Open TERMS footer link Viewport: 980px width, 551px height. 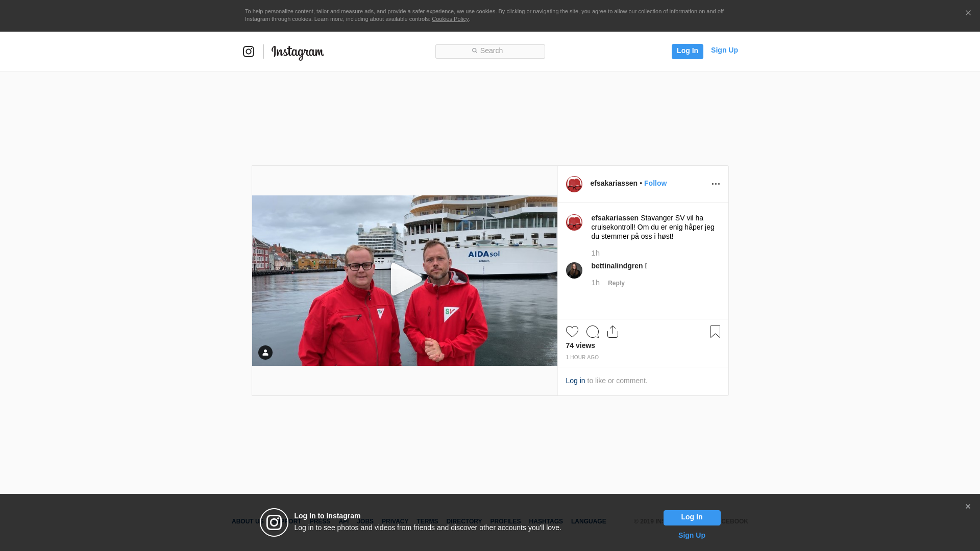tap(427, 521)
